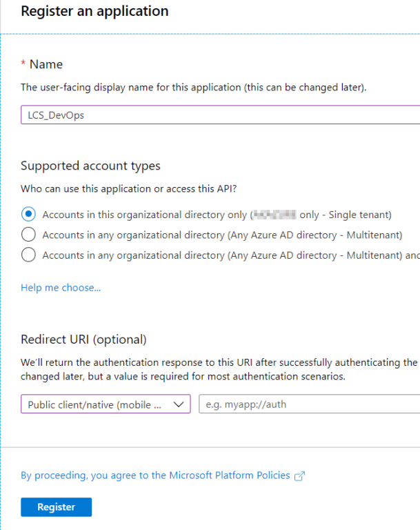Select the Single tenant accounts radio button
Image resolution: width=420 pixels, height=530 pixels.
(x=28, y=215)
